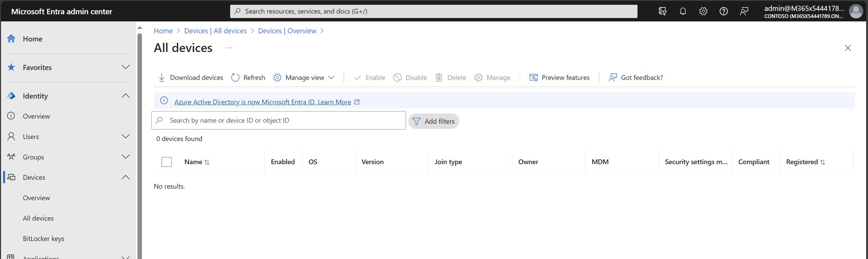The width and height of the screenshot is (868, 259).
Task: Expand the Applications menu chevron
Action: 126,257
